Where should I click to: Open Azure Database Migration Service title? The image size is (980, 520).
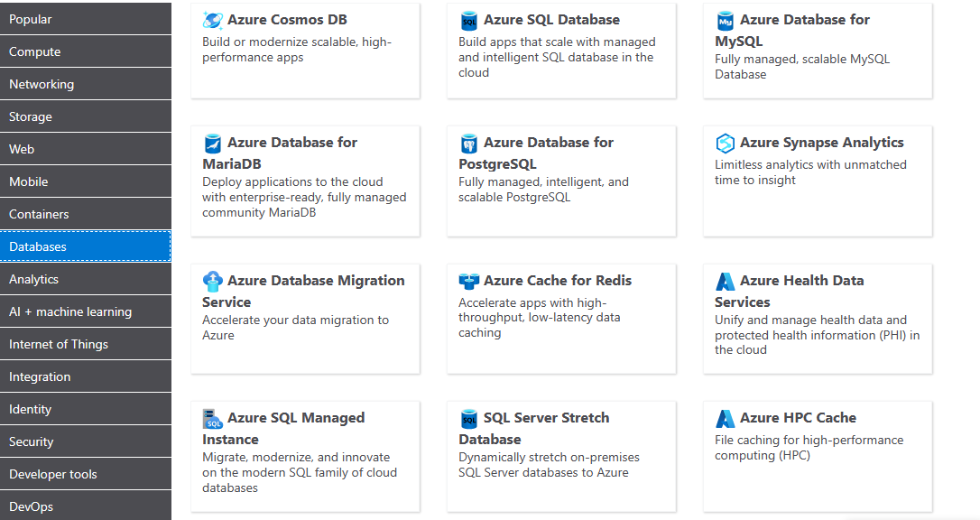(x=303, y=292)
